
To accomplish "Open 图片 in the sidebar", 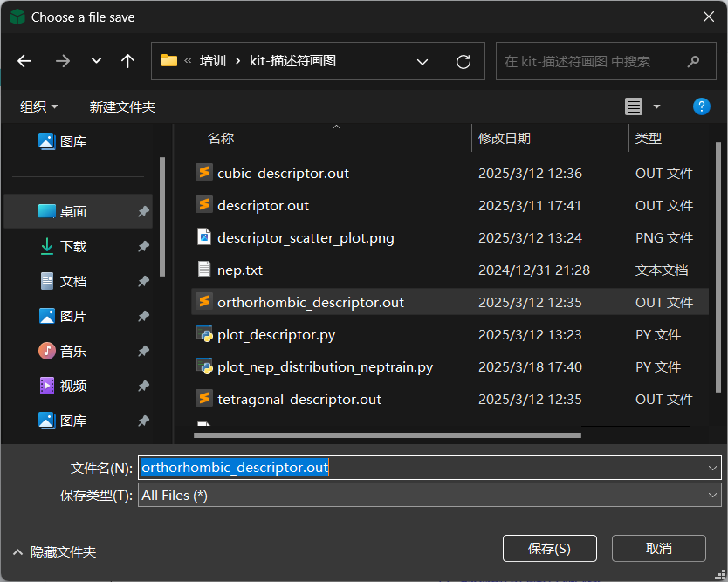I will tap(63, 316).
